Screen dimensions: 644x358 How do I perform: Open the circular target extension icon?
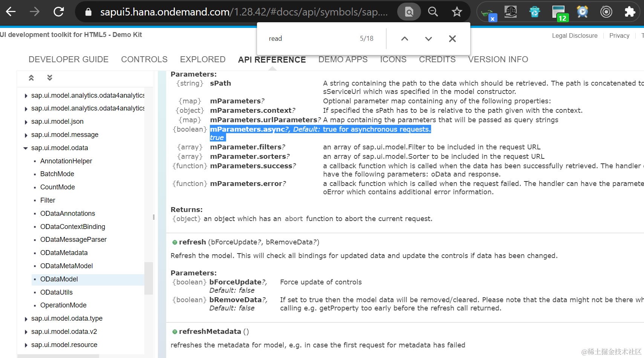606,12
